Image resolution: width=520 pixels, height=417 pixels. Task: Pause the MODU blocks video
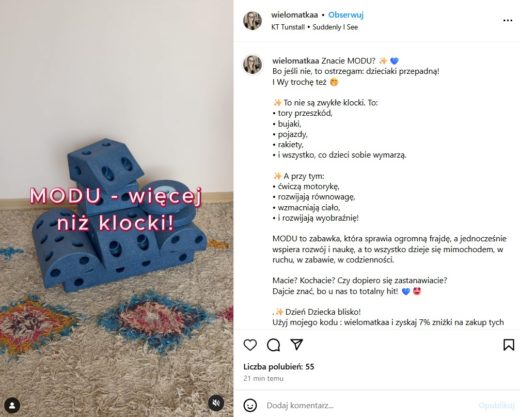[x=117, y=208]
